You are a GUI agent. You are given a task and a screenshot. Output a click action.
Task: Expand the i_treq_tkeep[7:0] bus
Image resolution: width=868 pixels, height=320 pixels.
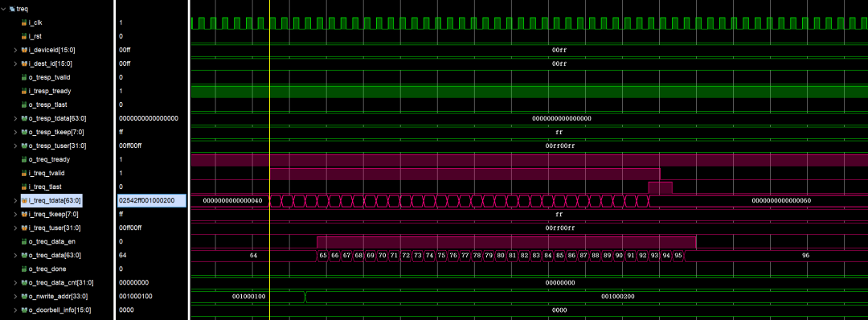(x=15, y=214)
